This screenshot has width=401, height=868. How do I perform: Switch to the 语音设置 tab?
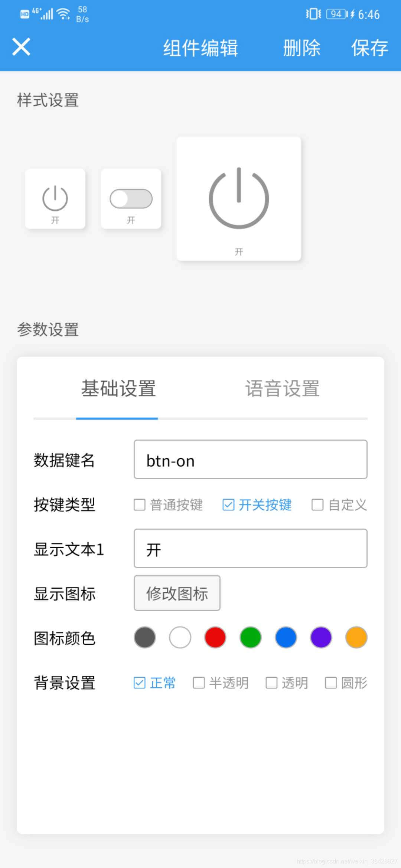coord(283,389)
